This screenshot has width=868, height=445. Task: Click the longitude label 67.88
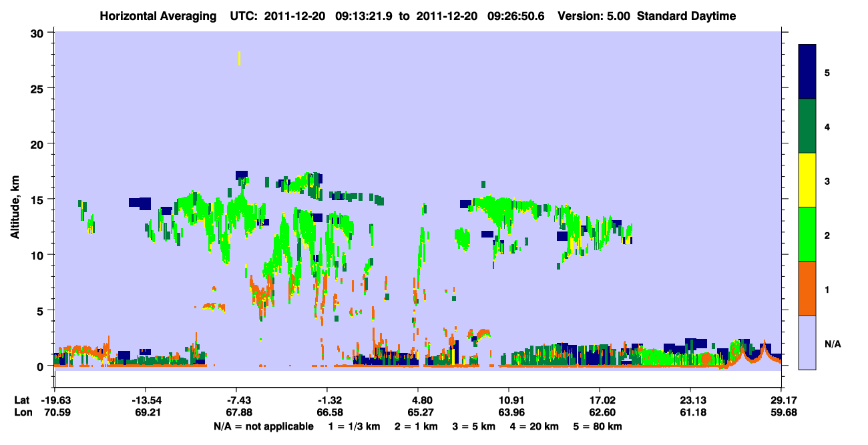click(238, 412)
